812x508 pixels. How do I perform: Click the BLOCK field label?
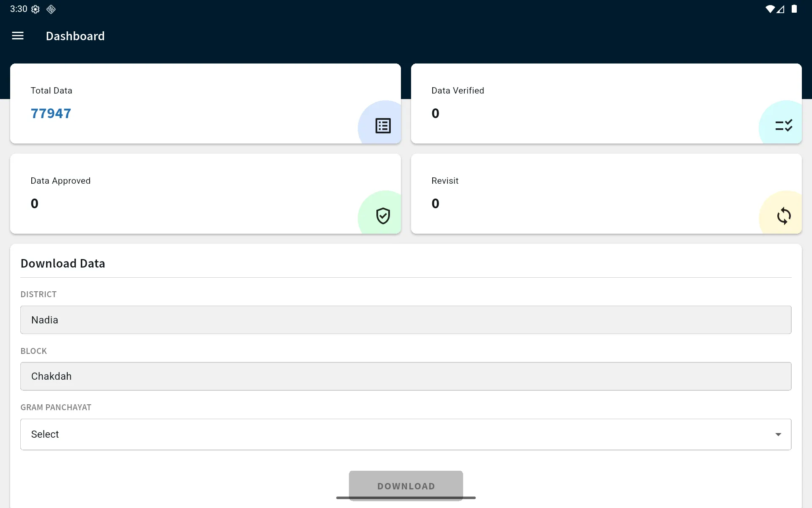[34, 351]
